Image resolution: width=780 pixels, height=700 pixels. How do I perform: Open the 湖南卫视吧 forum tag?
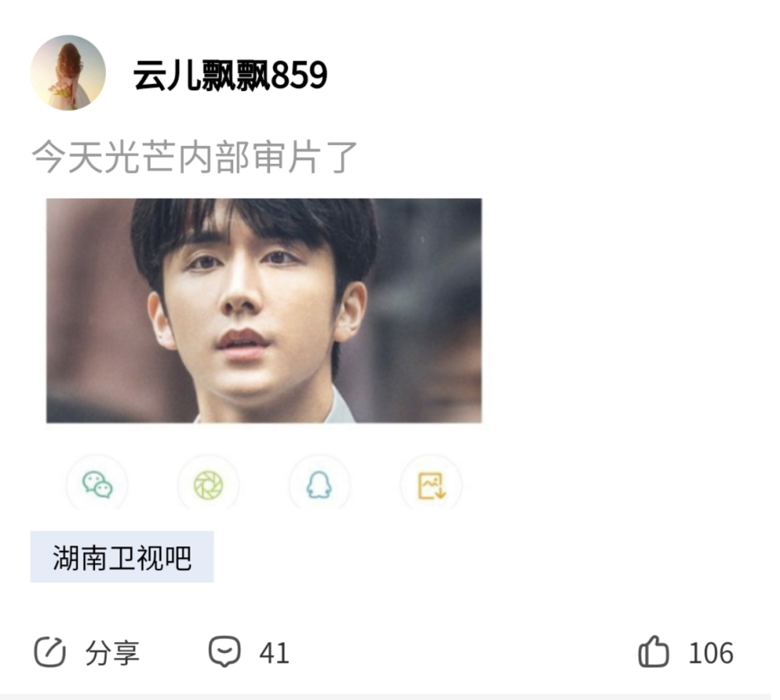tap(122, 557)
